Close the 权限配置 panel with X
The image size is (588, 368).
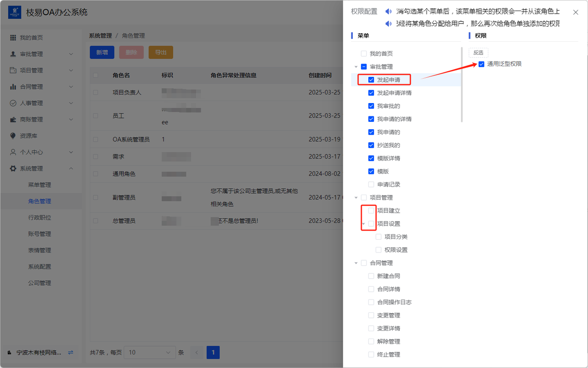point(576,12)
